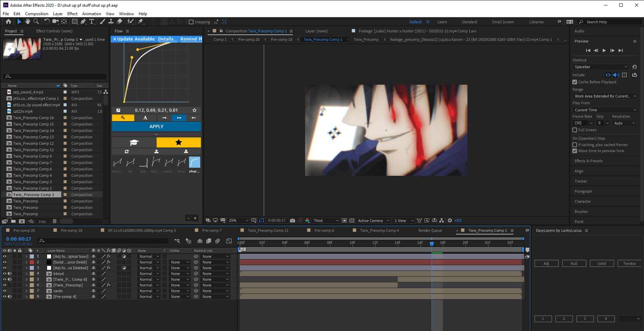Open the Graph Editor in timeline

[x=229, y=241]
